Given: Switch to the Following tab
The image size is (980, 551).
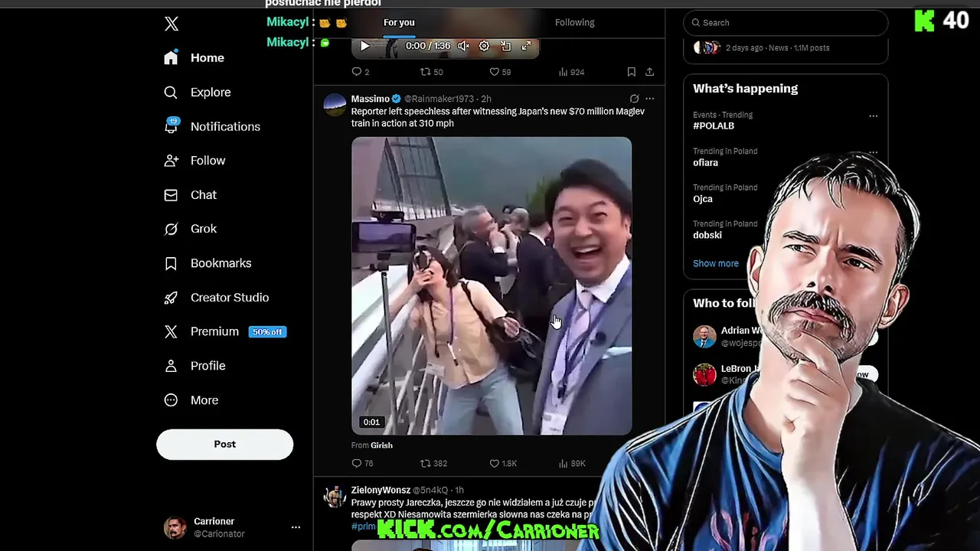Looking at the screenshot, I should (574, 23).
